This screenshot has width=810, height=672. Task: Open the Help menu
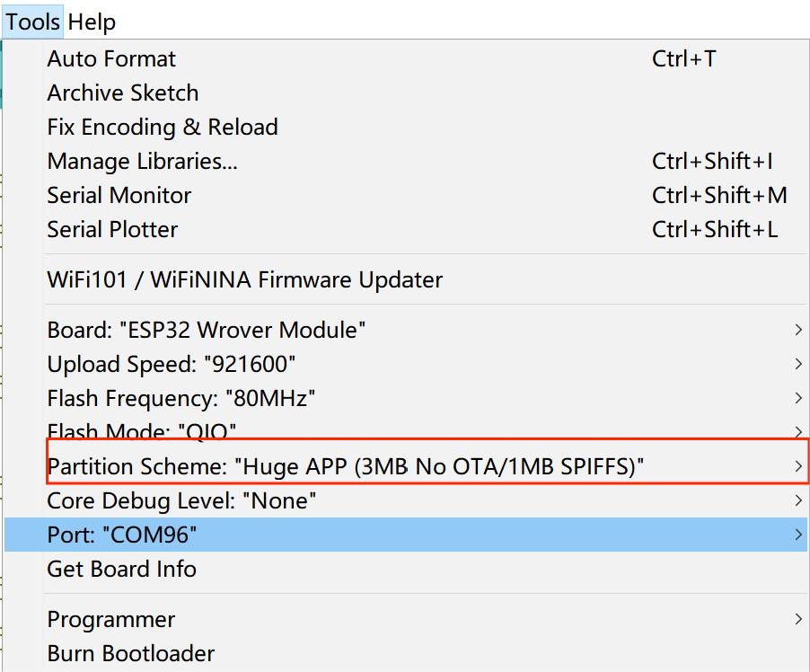point(92,22)
